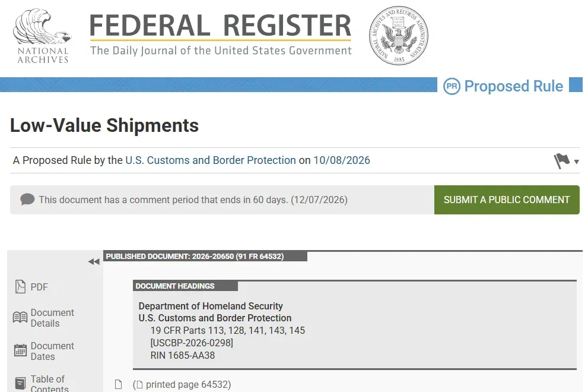Click the page icon left of printed page
This screenshot has height=392, width=588.
[118, 384]
